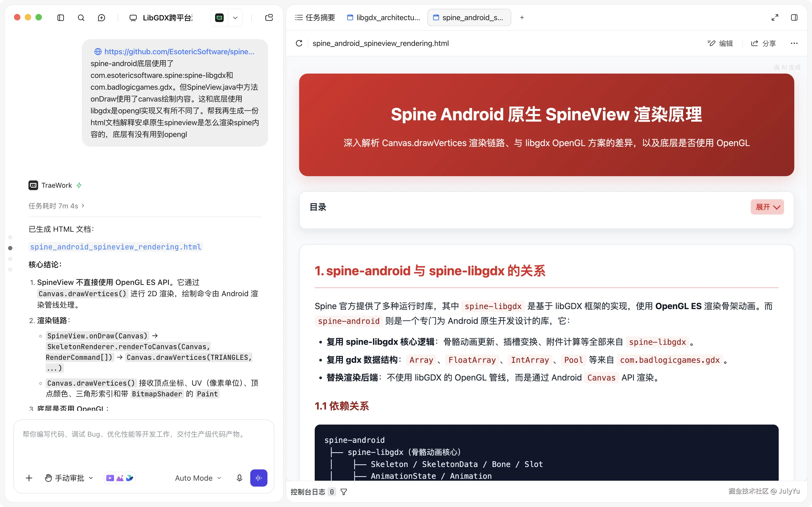Click the LibGDX跨平台 conversation title
The width and height of the screenshot is (812, 507).
167,18
